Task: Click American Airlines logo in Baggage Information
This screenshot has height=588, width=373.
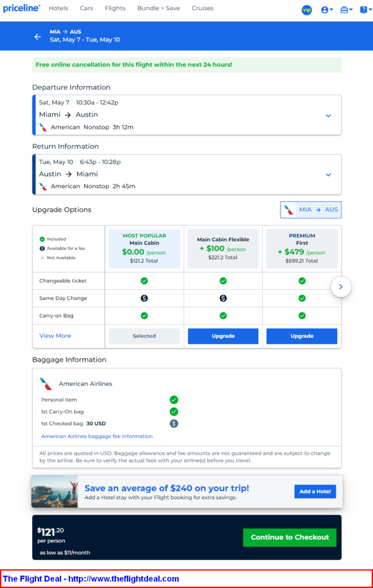Action: [x=46, y=384]
